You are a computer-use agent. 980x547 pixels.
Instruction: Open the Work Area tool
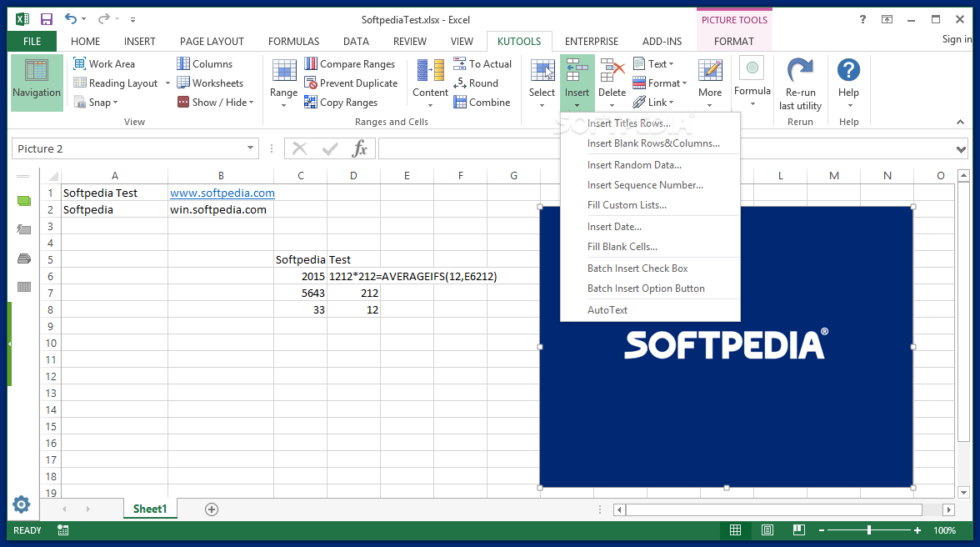pyautogui.click(x=103, y=63)
